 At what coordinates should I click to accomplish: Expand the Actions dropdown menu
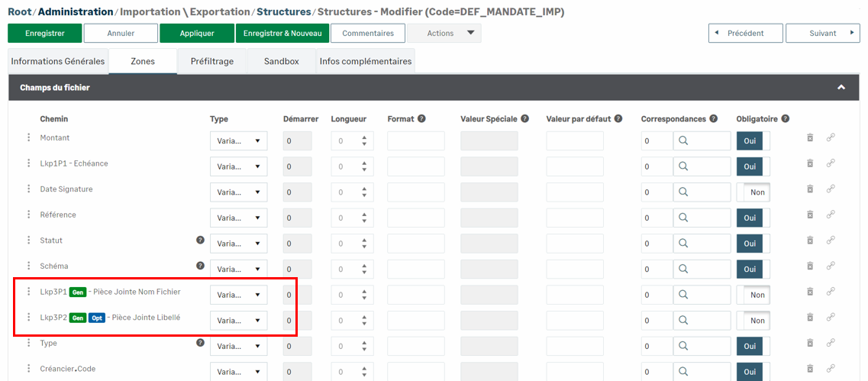click(x=444, y=34)
